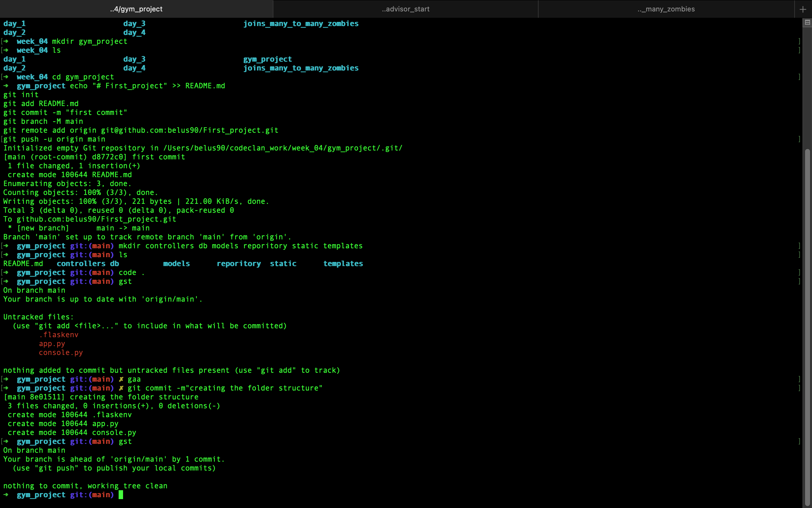
Task: Switch to the ..4/gym_project tab
Action: point(136,9)
